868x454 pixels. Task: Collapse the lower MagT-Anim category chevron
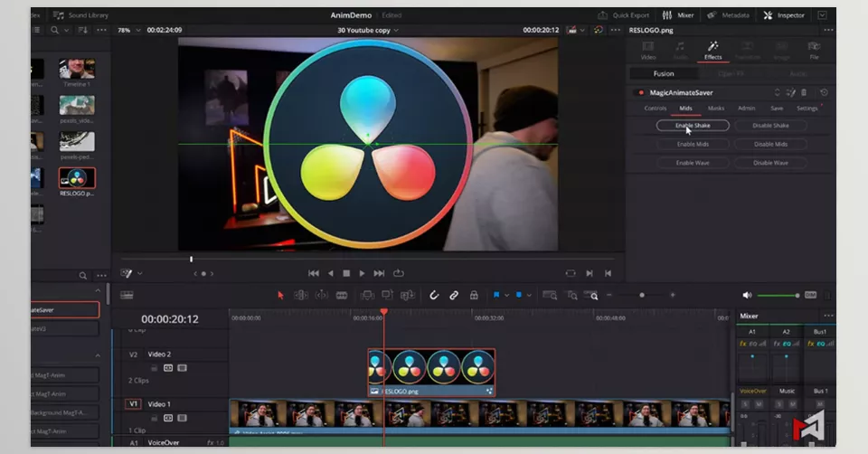click(98, 355)
